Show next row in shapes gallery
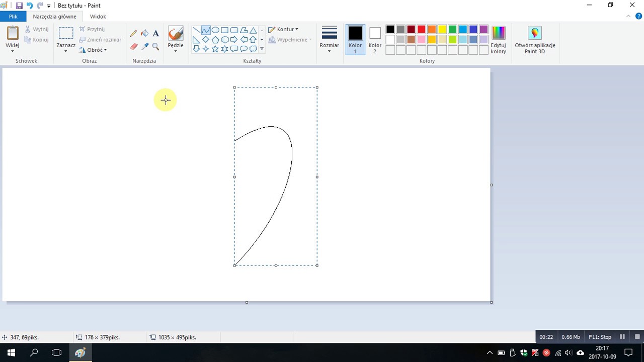This screenshot has width=644, height=362. coord(262,40)
